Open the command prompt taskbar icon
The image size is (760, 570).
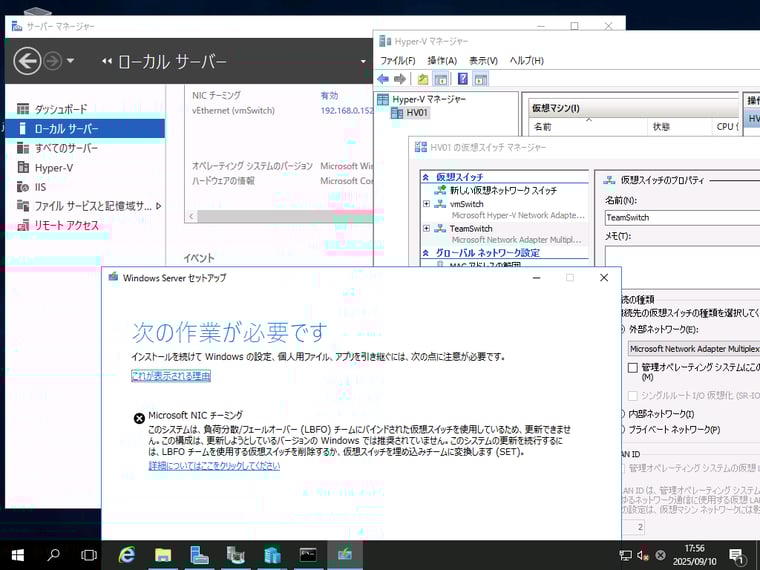pos(309,555)
